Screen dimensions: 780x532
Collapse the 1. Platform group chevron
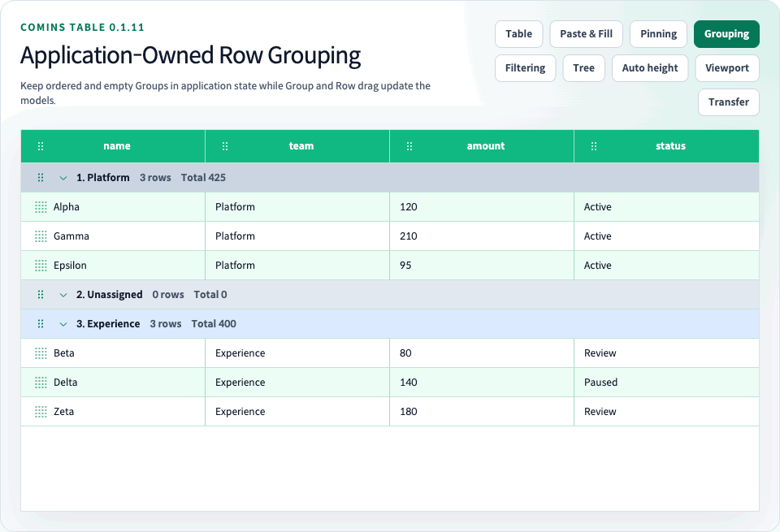coord(63,178)
